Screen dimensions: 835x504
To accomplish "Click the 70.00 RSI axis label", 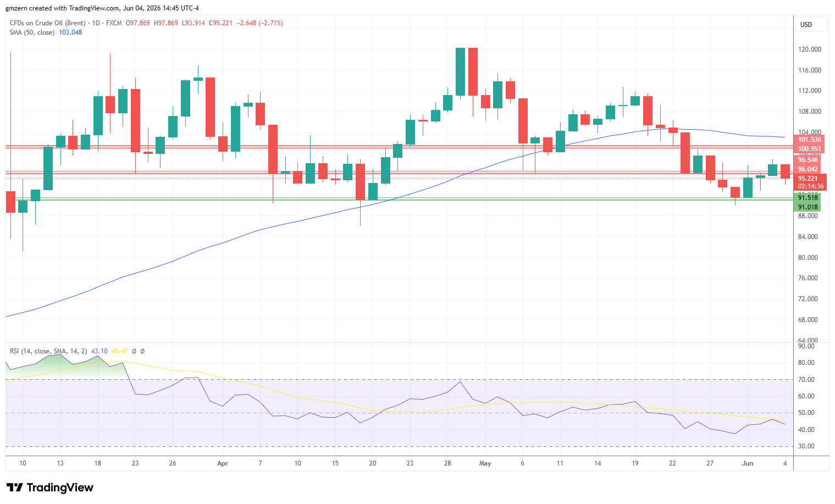I will pyautogui.click(x=806, y=380).
